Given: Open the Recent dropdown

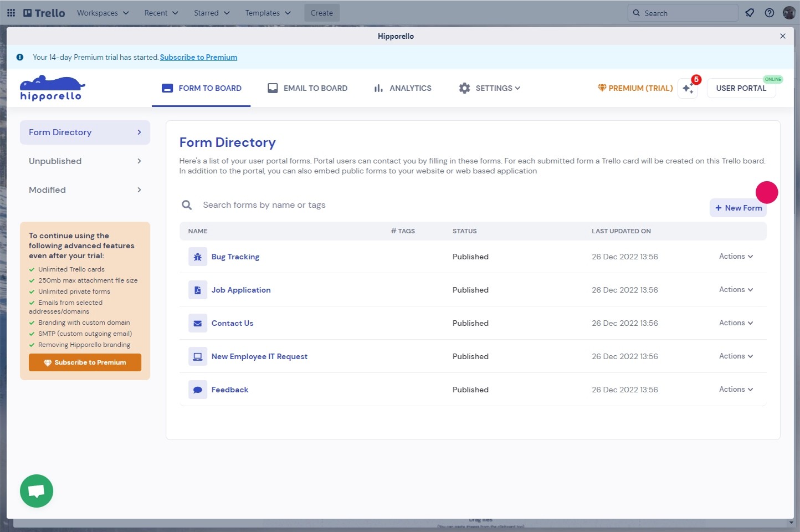Looking at the screenshot, I should click(161, 13).
